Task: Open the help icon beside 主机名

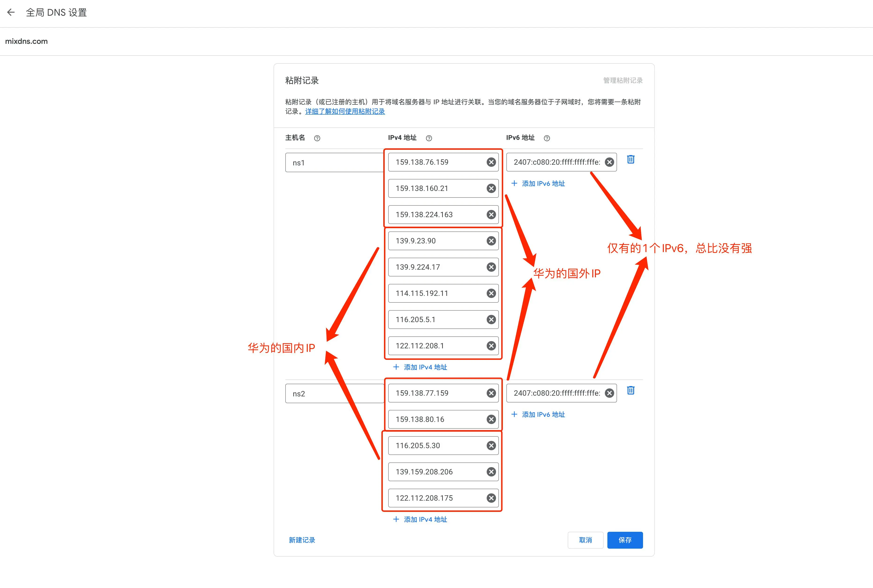Action: tap(317, 138)
